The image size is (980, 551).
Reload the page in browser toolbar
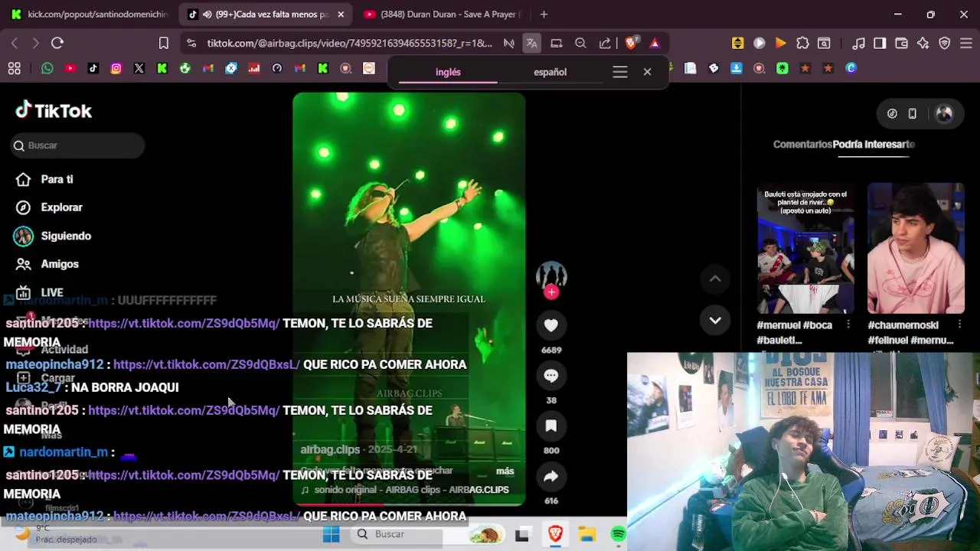click(x=57, y=44)
